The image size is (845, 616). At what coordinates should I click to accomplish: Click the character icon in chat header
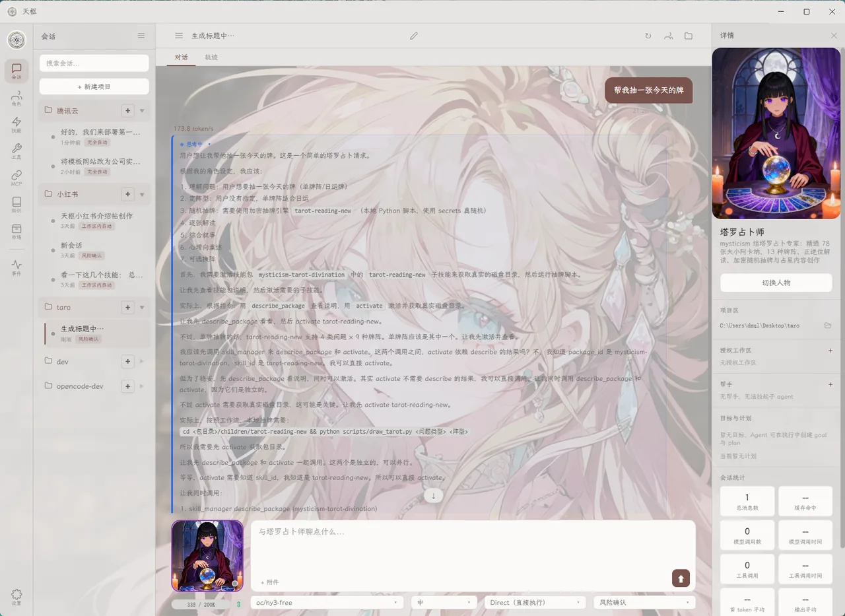tap(669, 36)
